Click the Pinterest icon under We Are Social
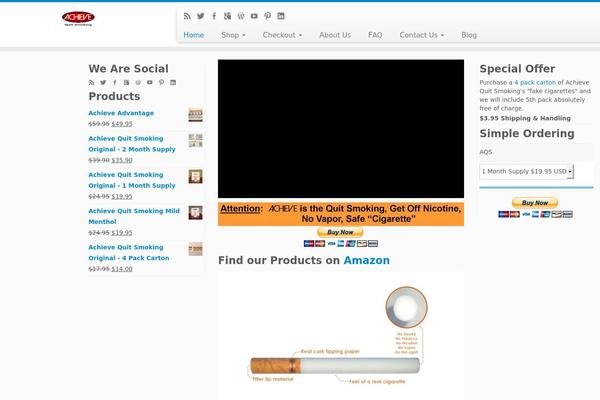This screenshot has height=400, width=600. point(161,82)
